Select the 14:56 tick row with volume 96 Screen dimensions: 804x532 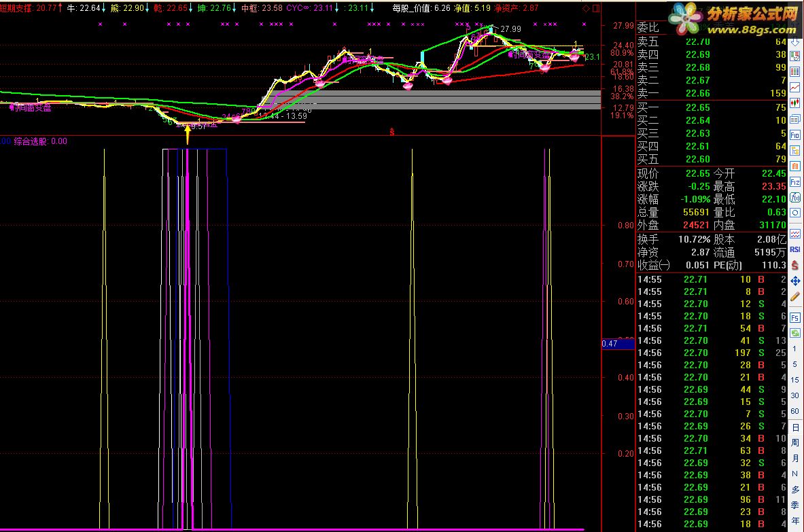[x=712, y=499]
